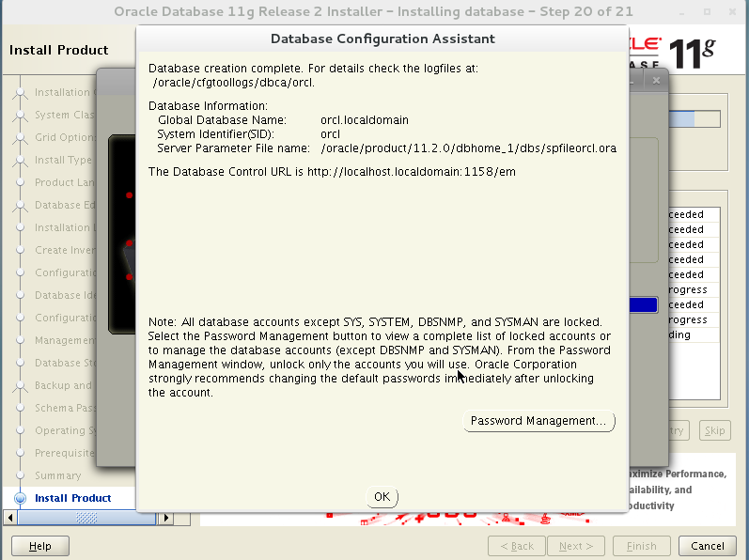Click the disabled Back button

[516, 546]
